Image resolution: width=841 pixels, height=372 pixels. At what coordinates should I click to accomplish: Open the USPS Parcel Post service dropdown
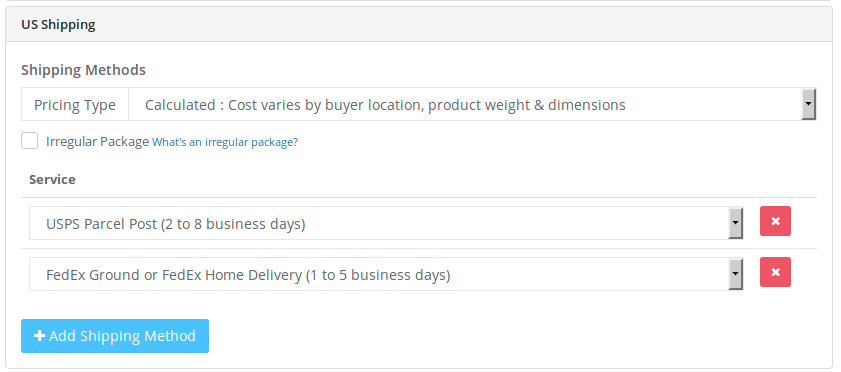tap(386, 223)
